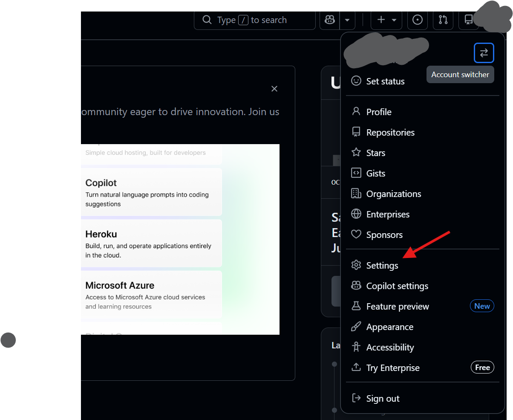
Task: Click the repo icon next to Repositories
Action: 356,132
